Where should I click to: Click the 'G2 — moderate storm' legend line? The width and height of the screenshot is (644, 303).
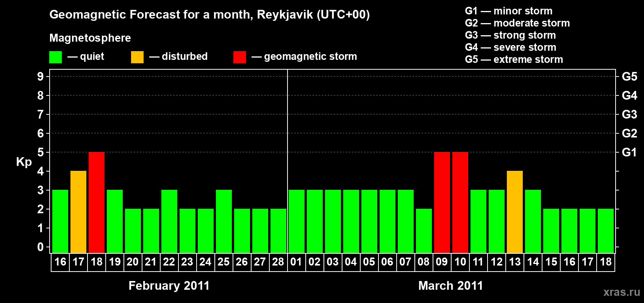pyautogui.click(x=517, y=23)
